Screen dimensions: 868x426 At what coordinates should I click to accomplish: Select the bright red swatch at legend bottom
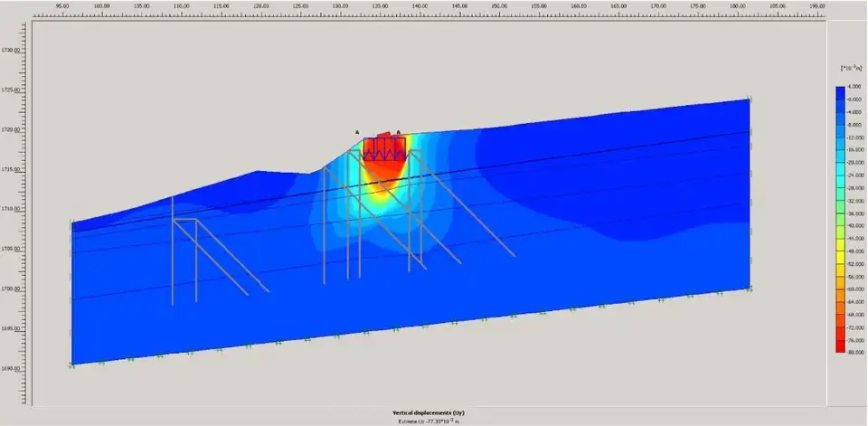click(840, 346)
